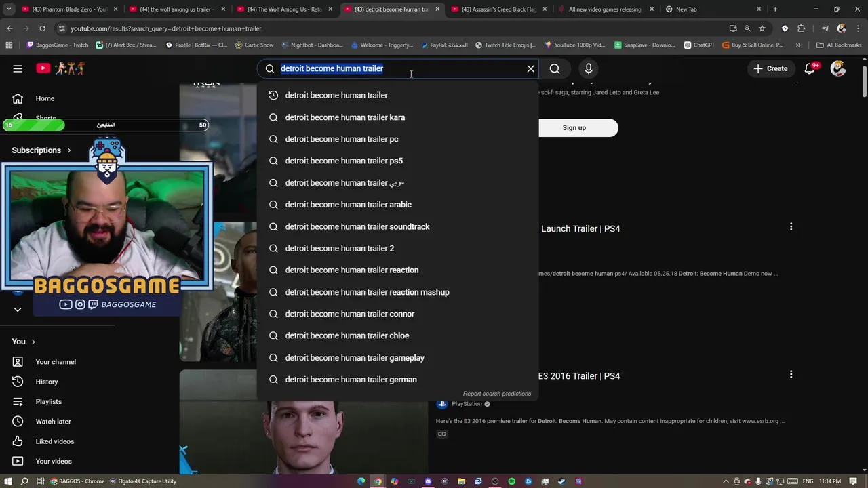
Task: Go to Home in the sidebar
Action: (x=45, y=98)
